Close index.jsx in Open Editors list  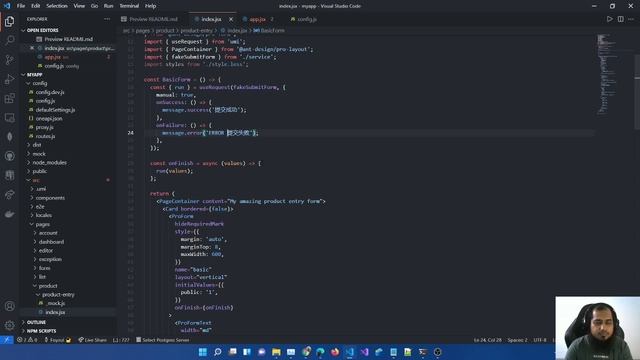coord(32,48)
